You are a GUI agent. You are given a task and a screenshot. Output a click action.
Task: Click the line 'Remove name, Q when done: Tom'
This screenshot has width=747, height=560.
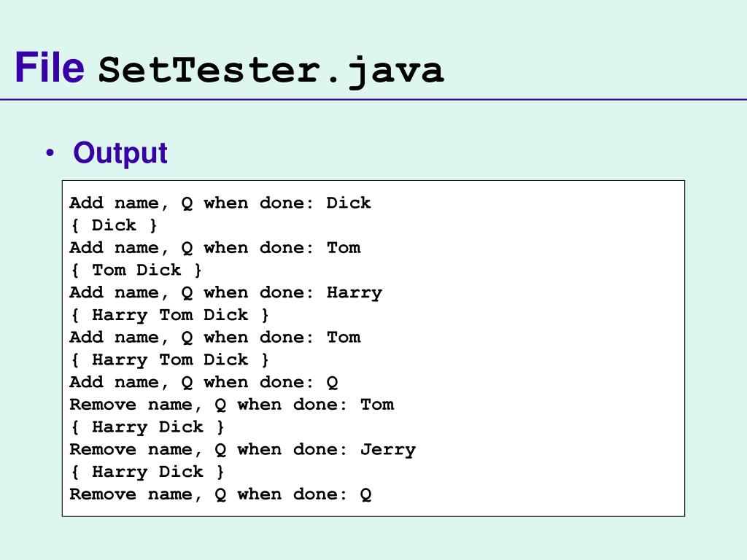(231, 405)
